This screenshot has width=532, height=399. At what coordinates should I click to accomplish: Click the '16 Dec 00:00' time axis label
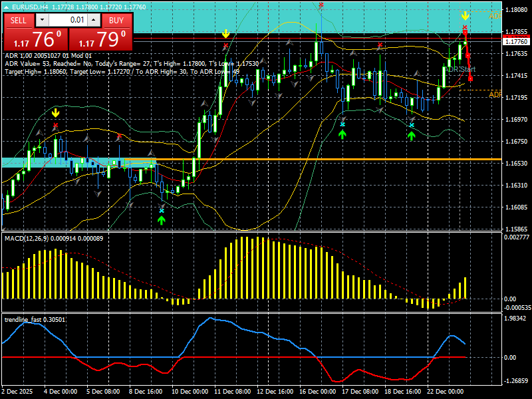318,391
